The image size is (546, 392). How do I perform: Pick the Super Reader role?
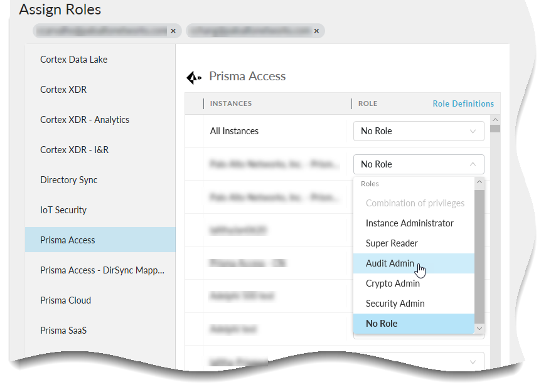392,243
